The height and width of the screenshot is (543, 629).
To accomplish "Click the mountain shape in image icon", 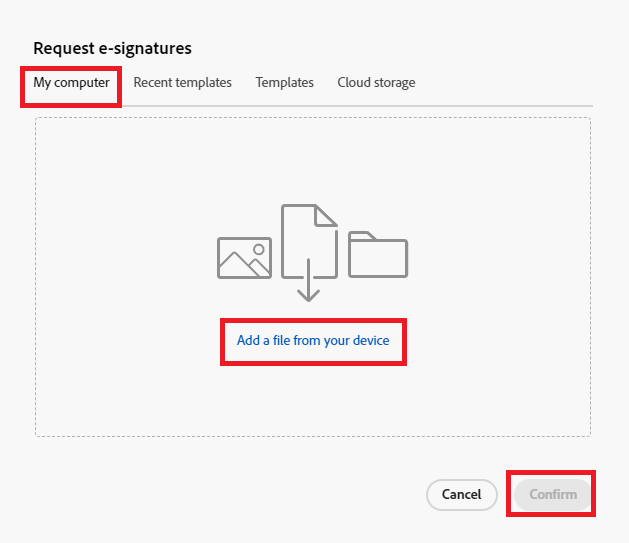I will [244, 265].
